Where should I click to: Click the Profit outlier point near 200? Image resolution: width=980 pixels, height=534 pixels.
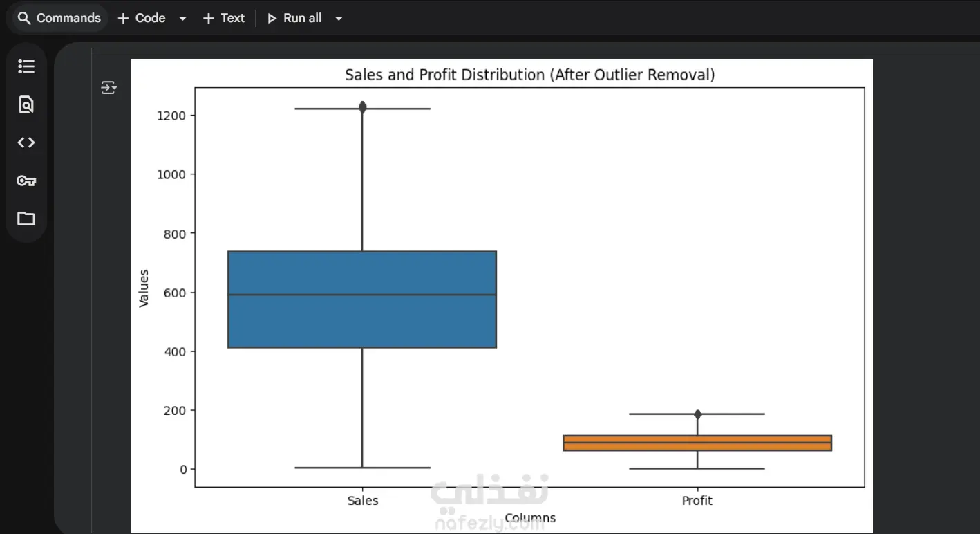[x=697, y=414]
